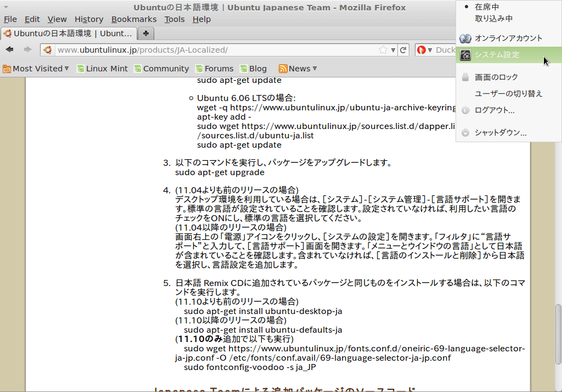Expand the News bookmarks dropdown arrow
This screenshot has height=392, width=562.
(x=314, y=69)
